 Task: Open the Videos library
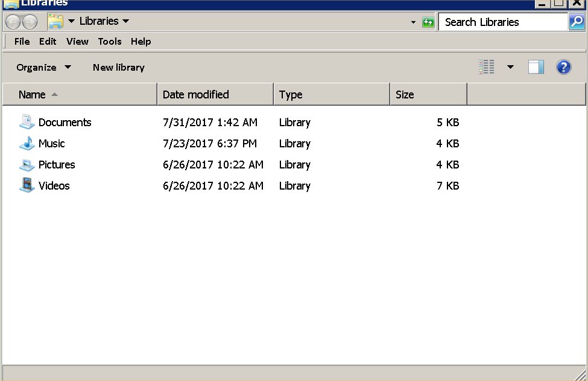tap(54, 186)
